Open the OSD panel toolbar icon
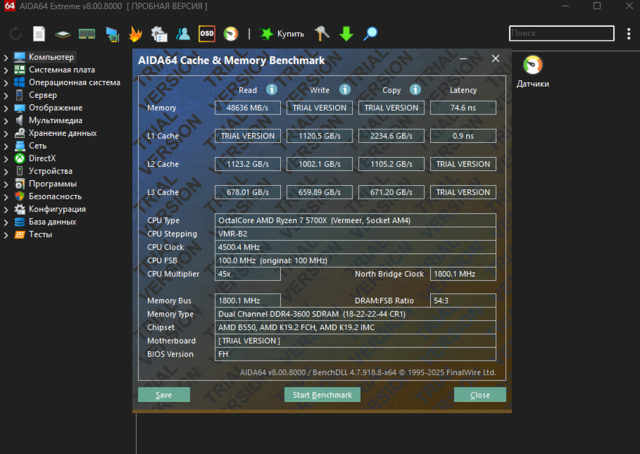 207,34
